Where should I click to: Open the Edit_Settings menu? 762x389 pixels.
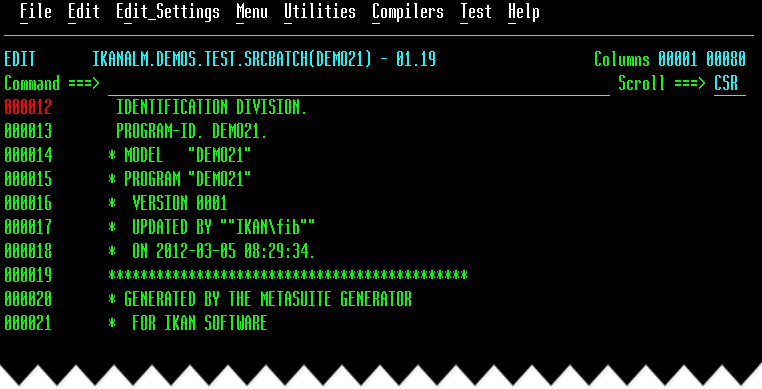168,12
